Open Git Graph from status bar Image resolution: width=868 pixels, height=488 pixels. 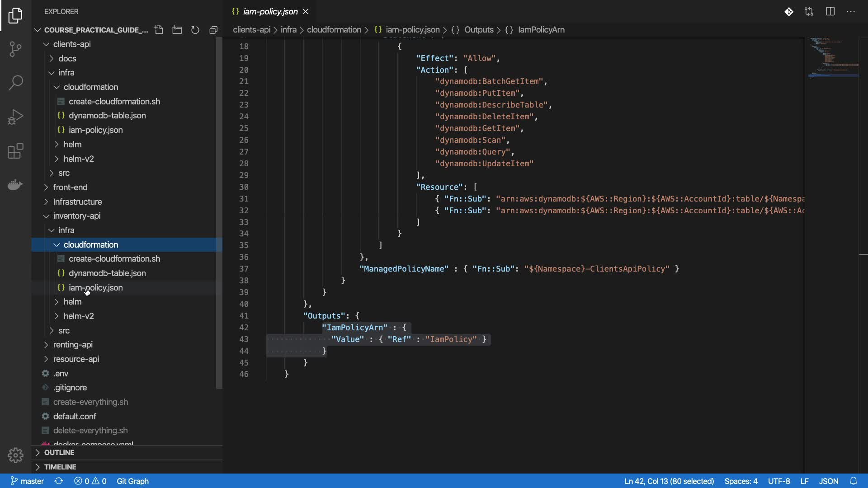132,481
